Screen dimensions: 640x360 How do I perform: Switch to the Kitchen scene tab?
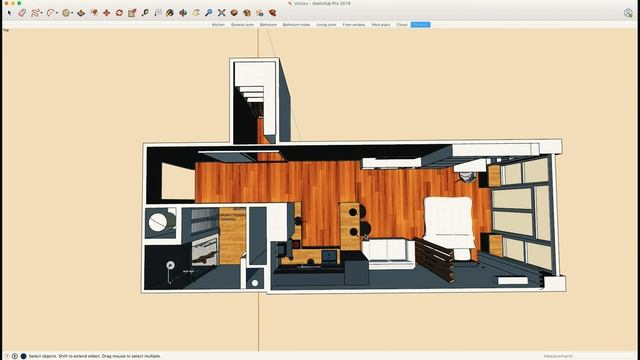[x=218, y=25]
